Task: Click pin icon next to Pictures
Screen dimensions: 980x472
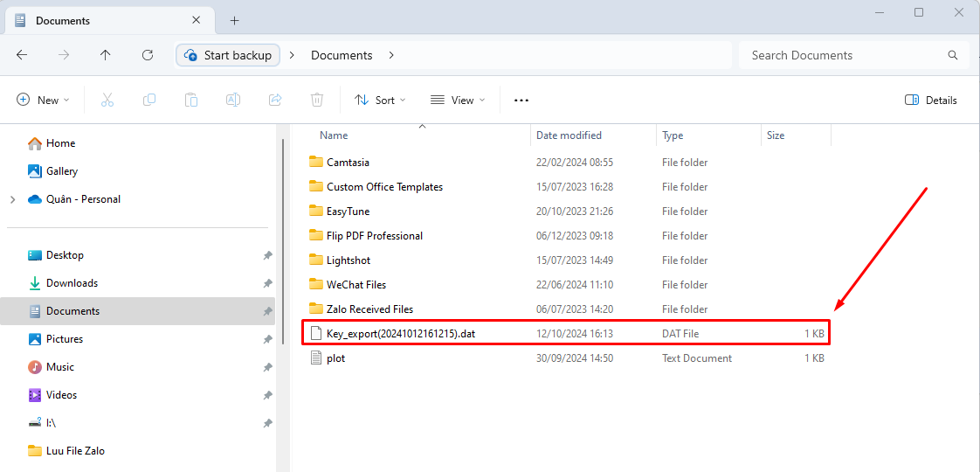Action: point(267,339)
